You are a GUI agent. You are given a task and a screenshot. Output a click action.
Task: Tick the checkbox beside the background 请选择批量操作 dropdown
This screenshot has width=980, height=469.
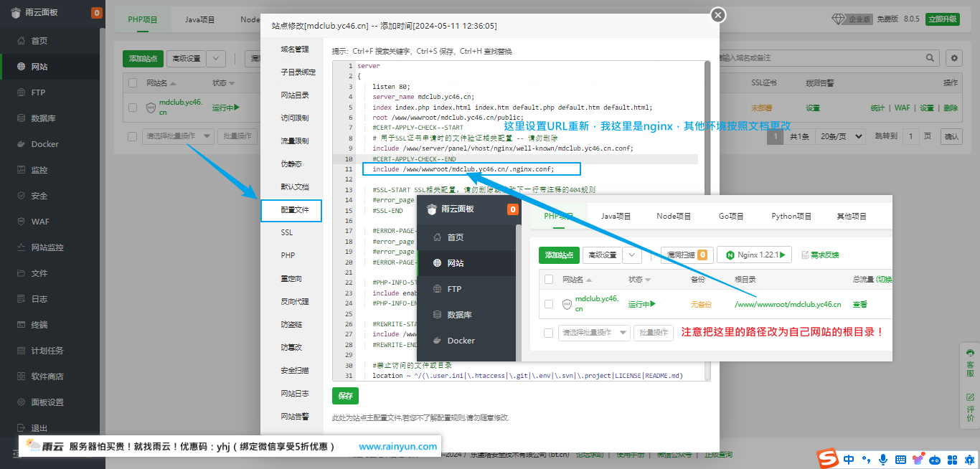coord(132,136)
